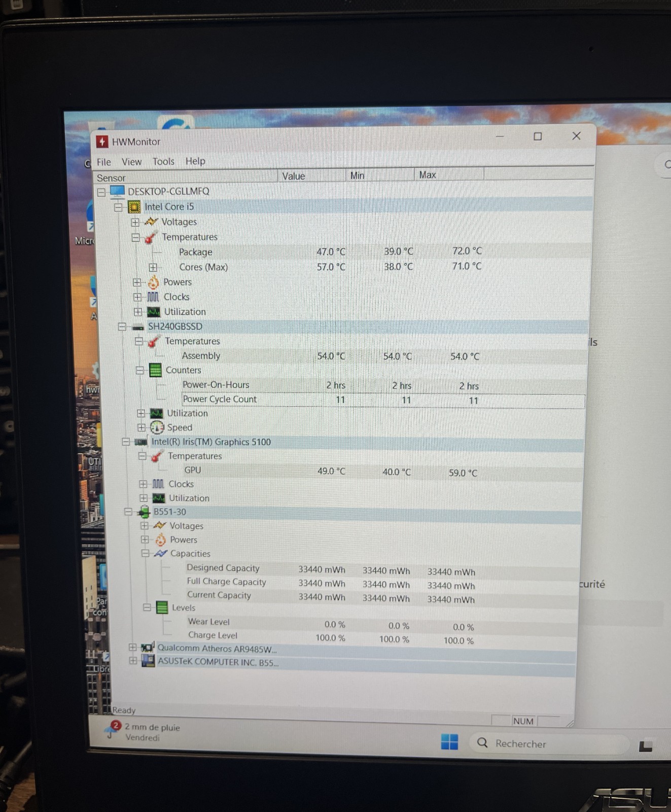Click the Utilization graph icon under Iris Graphics
This screenshot has width=671, height=812.
click(159, 498)
